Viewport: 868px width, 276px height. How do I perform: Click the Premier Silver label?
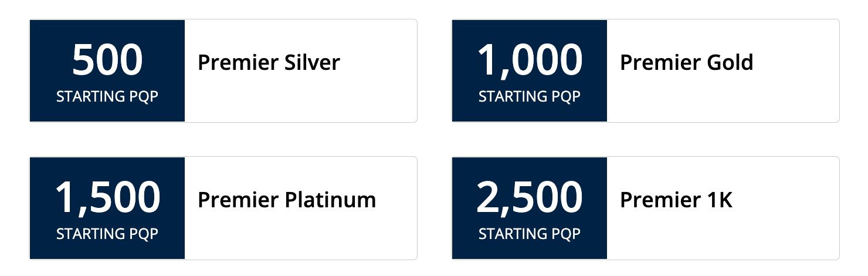tap(269, 62)
